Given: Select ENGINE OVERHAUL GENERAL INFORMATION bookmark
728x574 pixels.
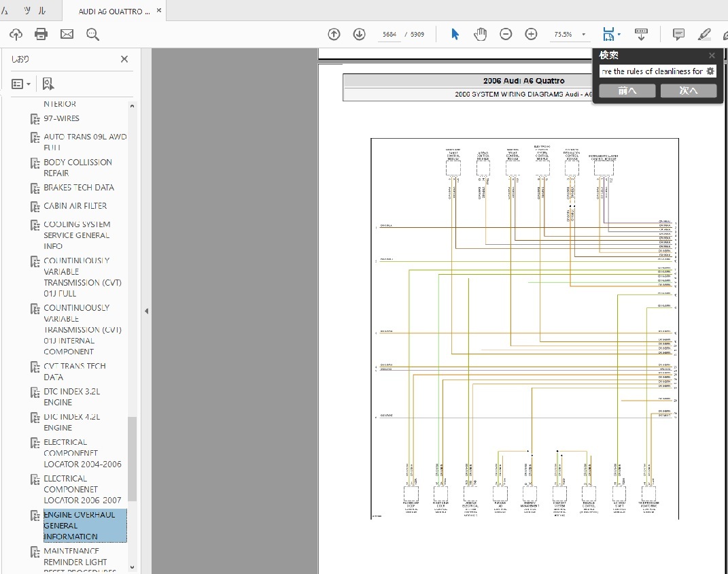Looking at the screenshot, I should tap(85, 525).
